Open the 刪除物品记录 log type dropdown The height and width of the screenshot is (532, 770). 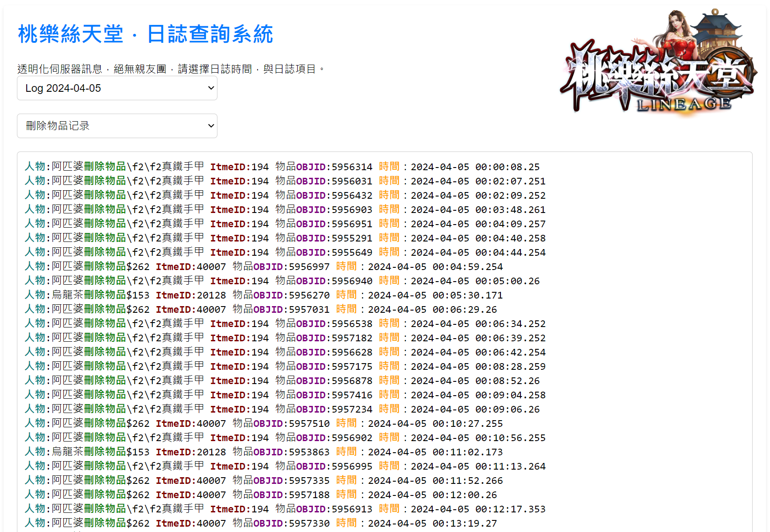[x=117, y=126]
